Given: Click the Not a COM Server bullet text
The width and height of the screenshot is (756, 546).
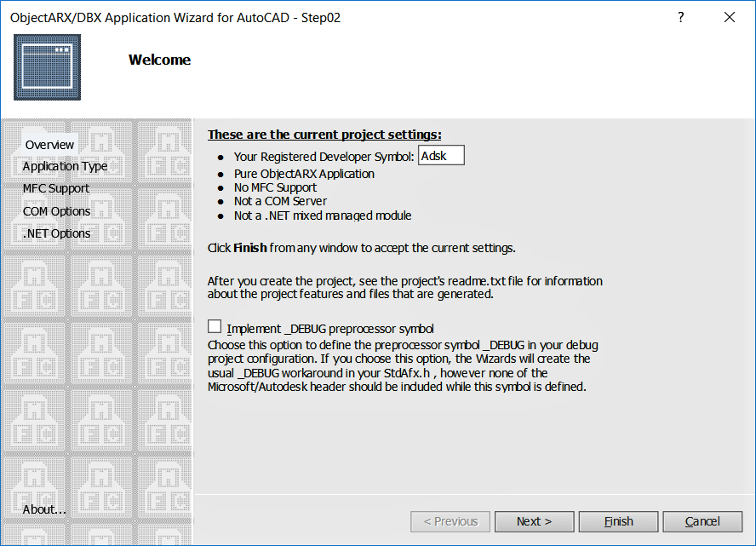Looking at the screenshot, I should (x=281, y=201).
